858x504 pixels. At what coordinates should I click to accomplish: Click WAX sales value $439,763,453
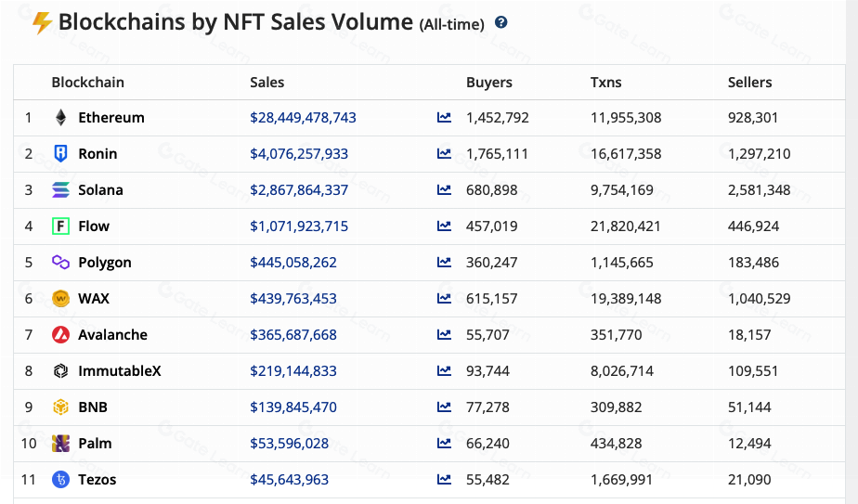click(x=293, y=298)
